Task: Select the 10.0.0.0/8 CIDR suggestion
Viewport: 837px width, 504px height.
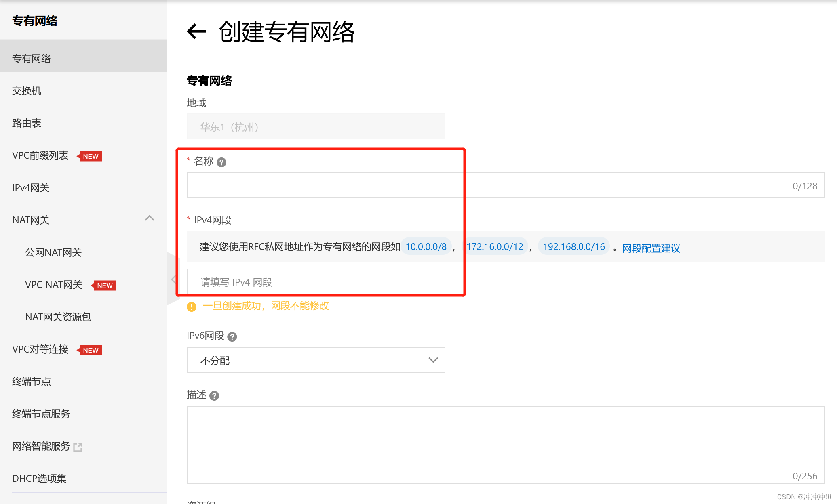Action: coord(426,246)
